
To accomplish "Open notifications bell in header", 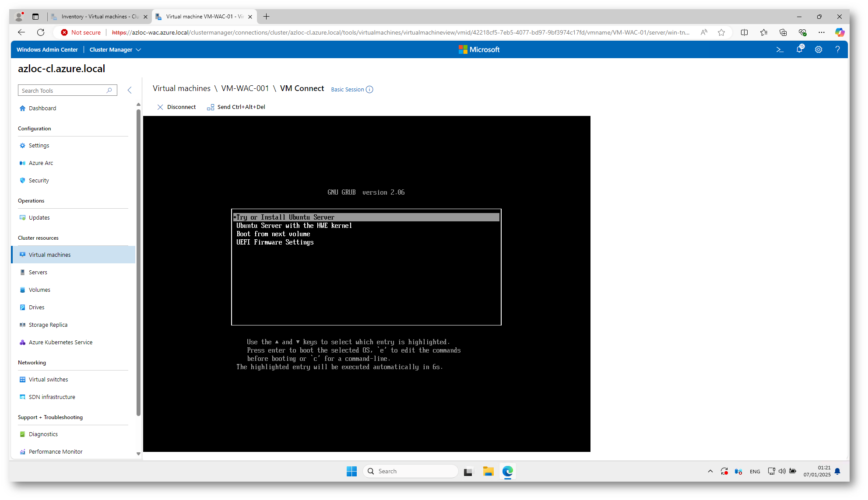I will point(799,49).
